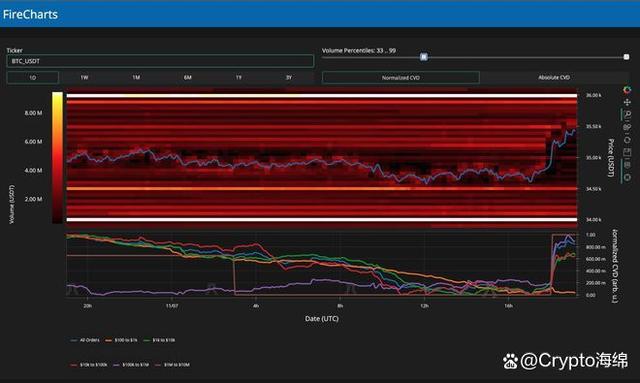This screenshot has width=640, height=383.
Task: Click the bottom help icon in chart toolbar
Action: (x=627, y=177)
